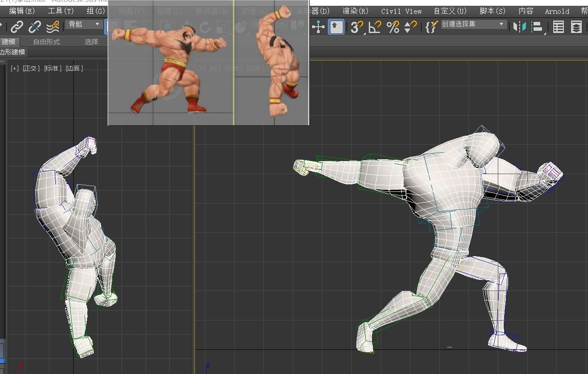The width and height of the screenshot is (588, 374).
Task: Click the Mirror tool icon
Action: 519,27
